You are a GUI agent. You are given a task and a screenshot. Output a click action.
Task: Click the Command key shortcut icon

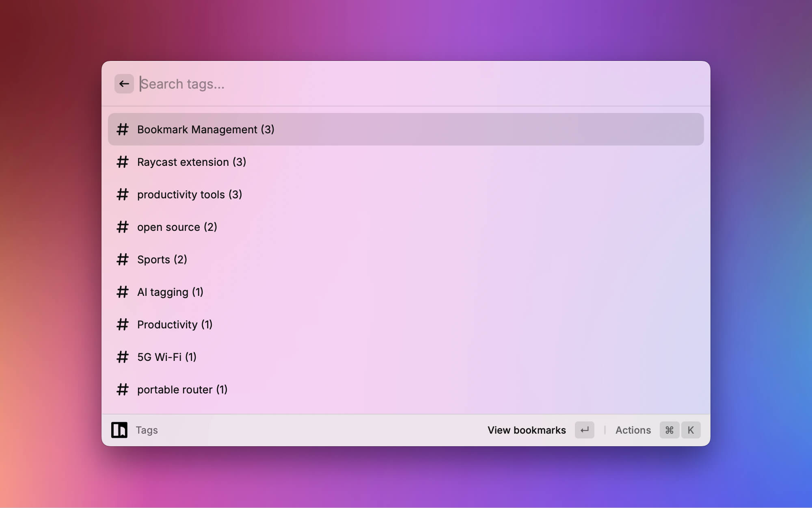[x=669, y=430]
